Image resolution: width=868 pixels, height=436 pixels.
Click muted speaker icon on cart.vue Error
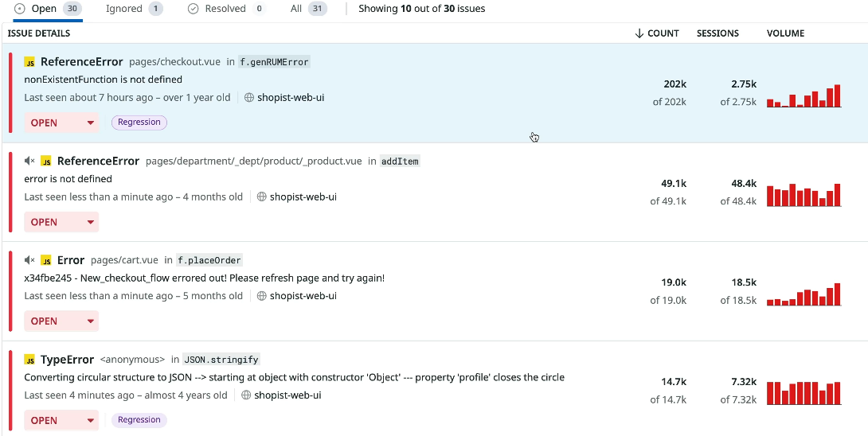(30, 260)
